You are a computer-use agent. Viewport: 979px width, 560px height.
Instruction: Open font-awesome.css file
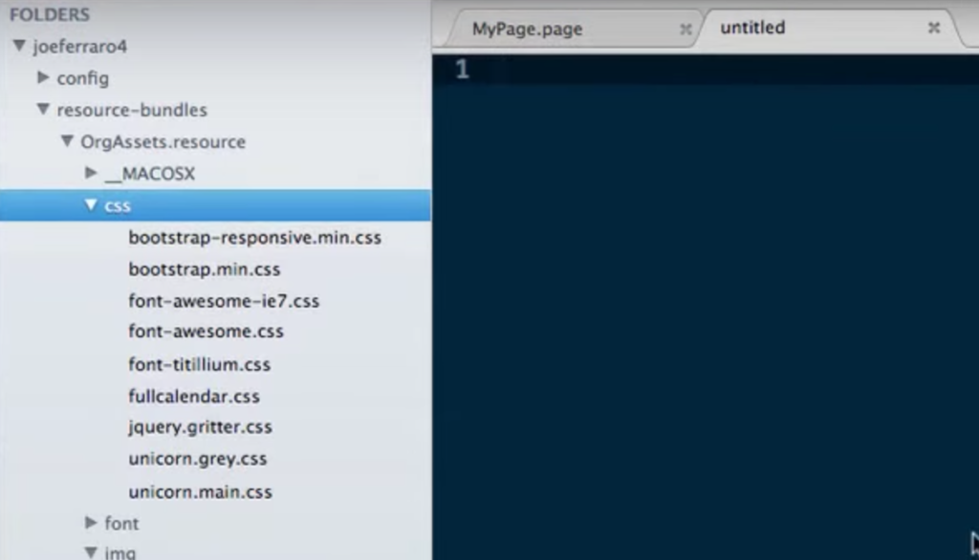coord(207,332)
